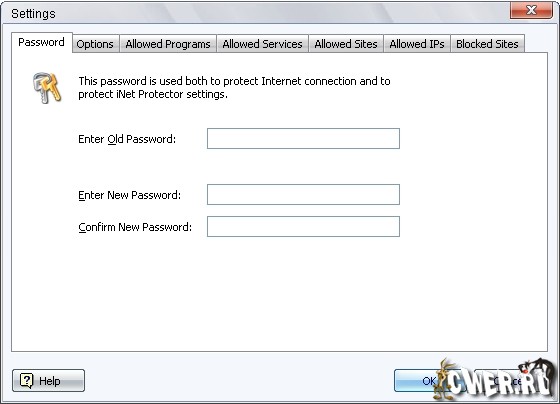This screenshot has height=404, width=560.
Task: Open the Options tab
Action: pos(95,44)
